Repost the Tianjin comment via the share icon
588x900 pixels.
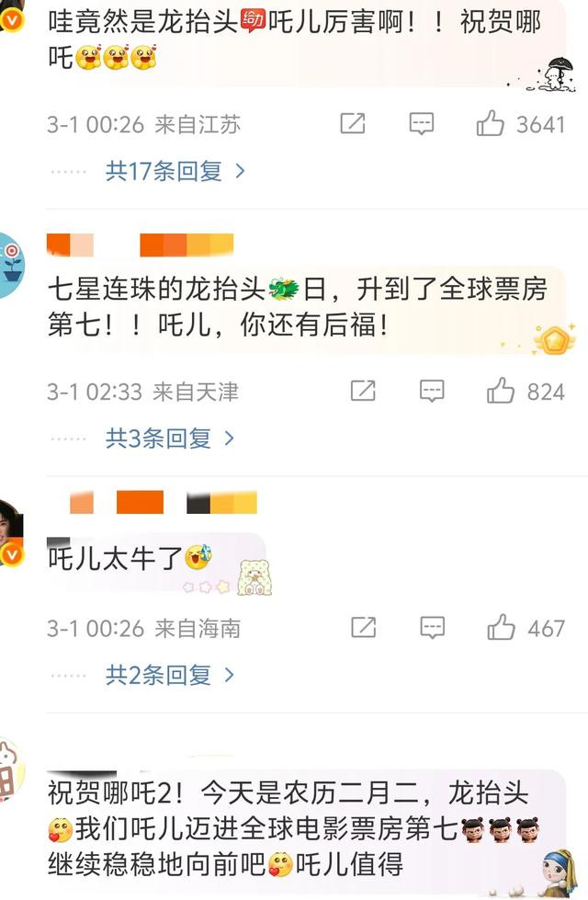pyautogui.click(x=363, y=391)
